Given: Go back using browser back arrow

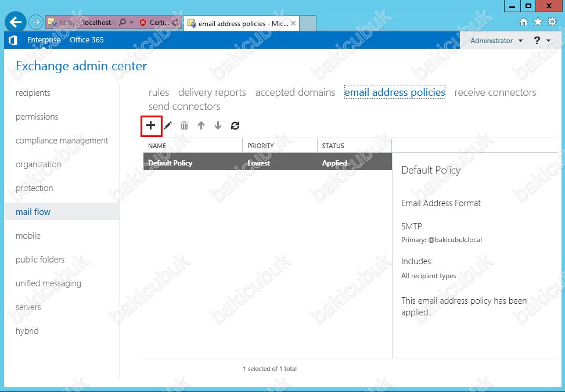Looking at the screenshot, I should click(16, 22).
